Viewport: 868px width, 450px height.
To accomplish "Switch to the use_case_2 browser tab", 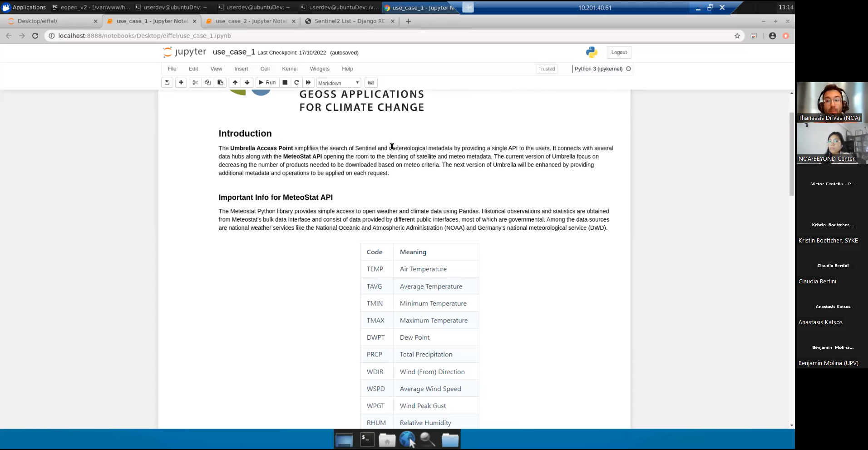I will 251,21.
